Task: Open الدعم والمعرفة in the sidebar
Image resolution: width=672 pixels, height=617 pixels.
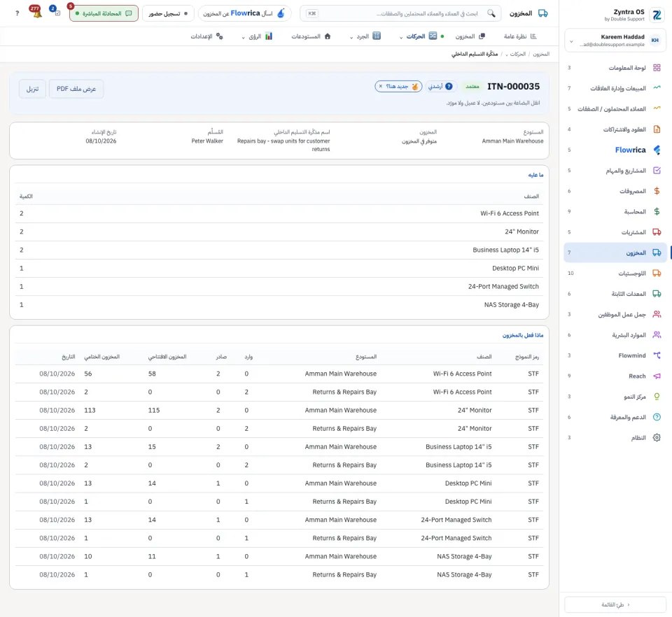Action: tap(614, 417)
